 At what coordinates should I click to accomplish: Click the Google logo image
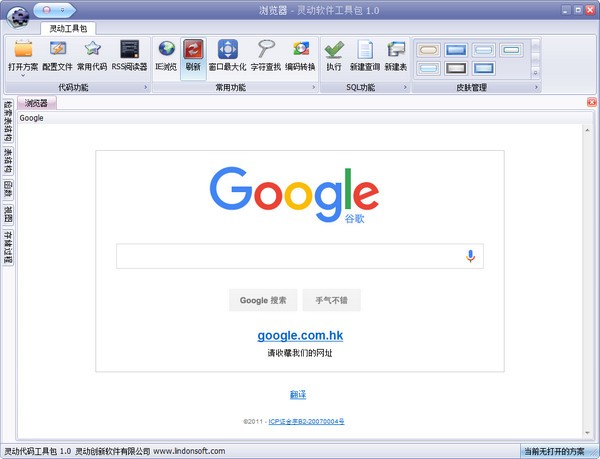(294, 194)
